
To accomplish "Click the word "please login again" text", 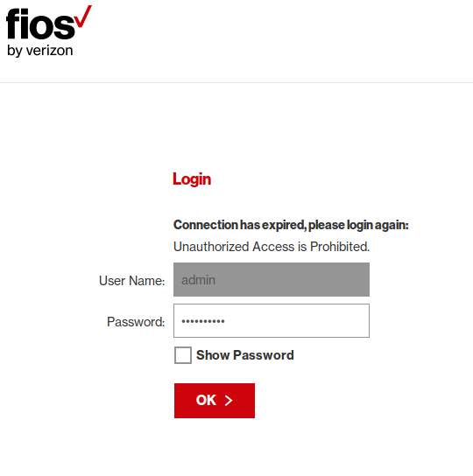I will [358, 225].
